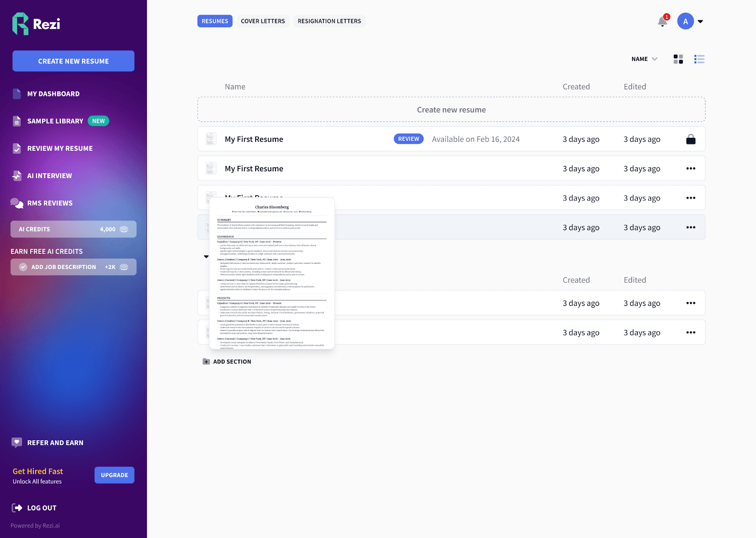Click the Sample Library page icon
This screenshot has width=756, height=538.
click(x=17, y=121)
